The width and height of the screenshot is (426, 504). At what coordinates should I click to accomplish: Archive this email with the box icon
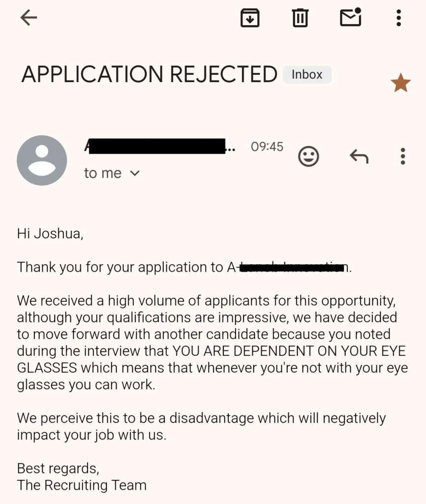pos(250,18)
